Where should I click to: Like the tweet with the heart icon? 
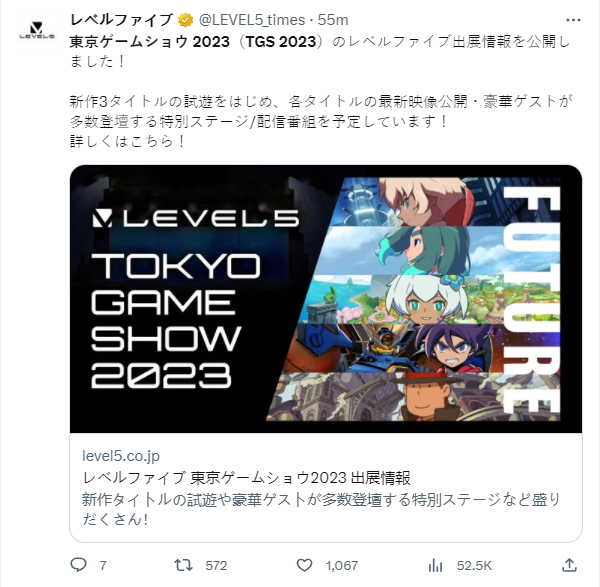pos(304,565)
